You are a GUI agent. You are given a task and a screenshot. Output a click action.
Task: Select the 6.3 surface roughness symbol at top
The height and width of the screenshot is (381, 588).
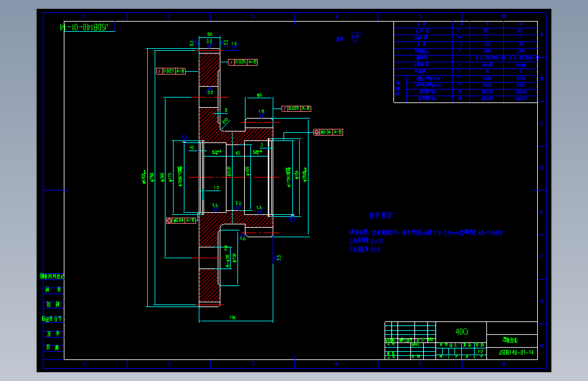[356, 37]
